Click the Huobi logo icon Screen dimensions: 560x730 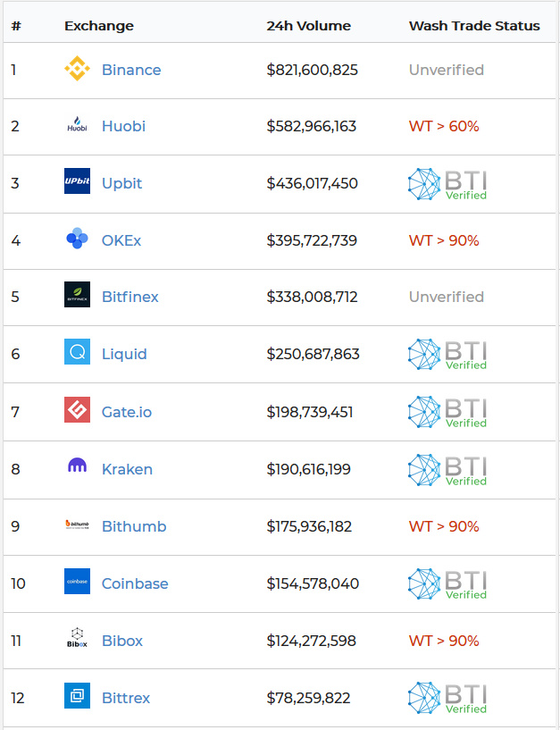click(77, 126)
